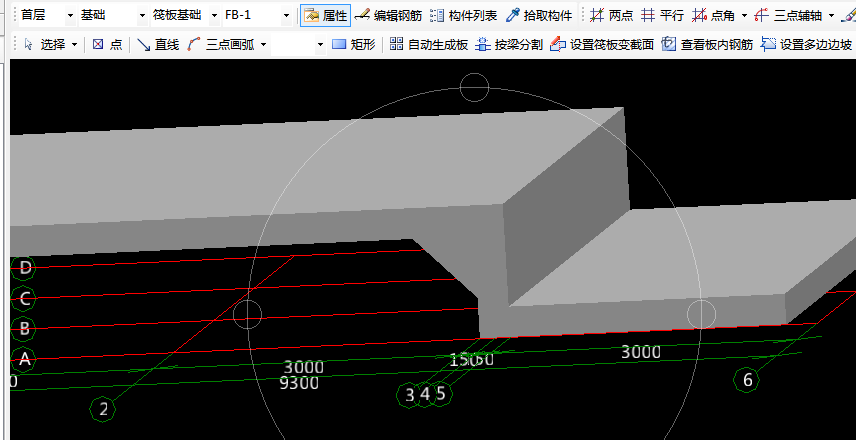
Task: Expand the 点角 tool dropdown arrow
Action: point(744,16)
